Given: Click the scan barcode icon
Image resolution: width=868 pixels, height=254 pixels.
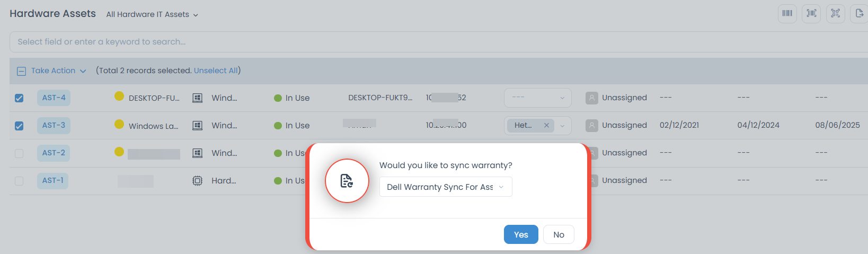Looking at the screenshot, I should click(811, 13).
